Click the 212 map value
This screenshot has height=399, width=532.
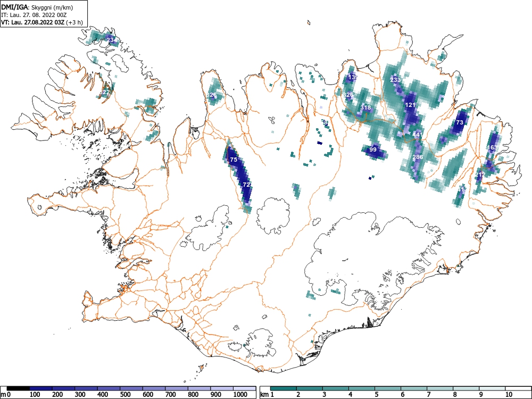pyautogui.click(x=480, y=174)
